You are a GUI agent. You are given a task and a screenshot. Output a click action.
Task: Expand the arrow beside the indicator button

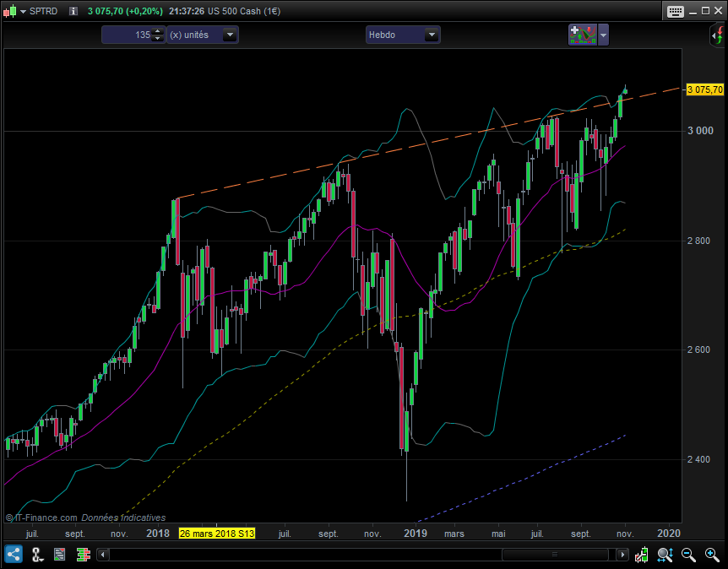(x=603, y=35)
